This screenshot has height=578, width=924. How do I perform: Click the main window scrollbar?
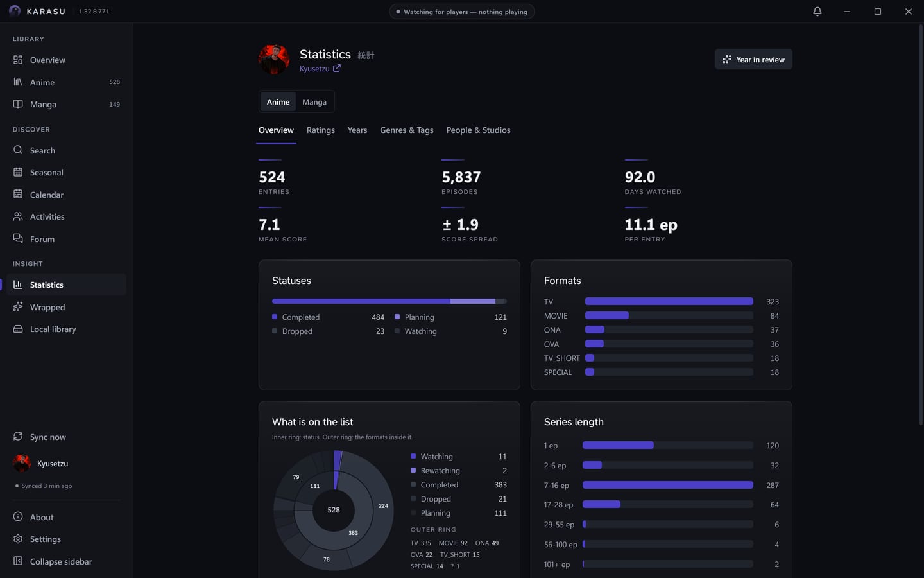pyautogui.click(x=920, y=225)
